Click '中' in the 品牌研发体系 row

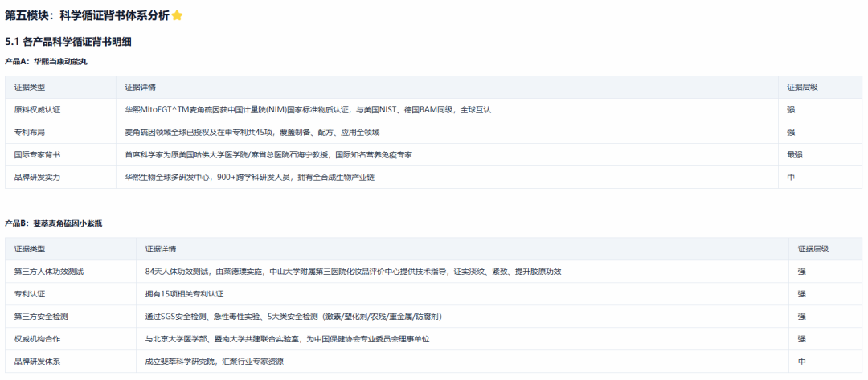tap(801, 362)
